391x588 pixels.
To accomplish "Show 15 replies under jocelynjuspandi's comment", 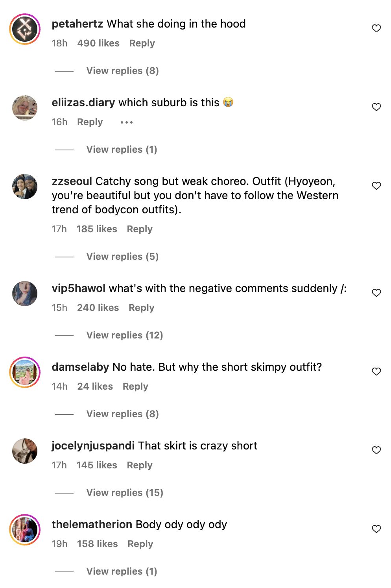I will [x=124, y=493].
